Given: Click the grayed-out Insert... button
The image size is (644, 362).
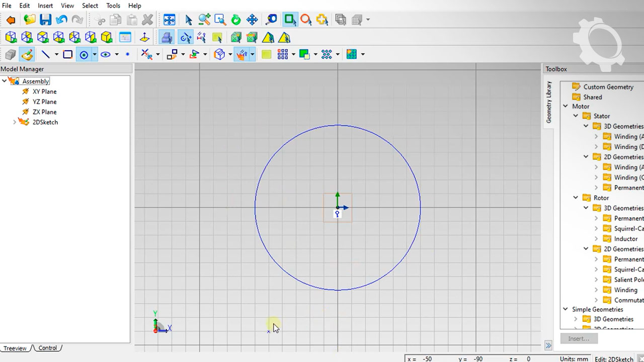Looking at the screenshot, I should click(x=578, y=338).
